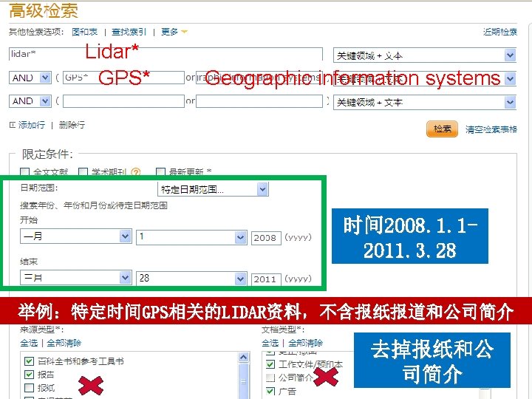Click 全部清除 under 文档类型
This screenshot has width=532, height=399.
point(306,343)
